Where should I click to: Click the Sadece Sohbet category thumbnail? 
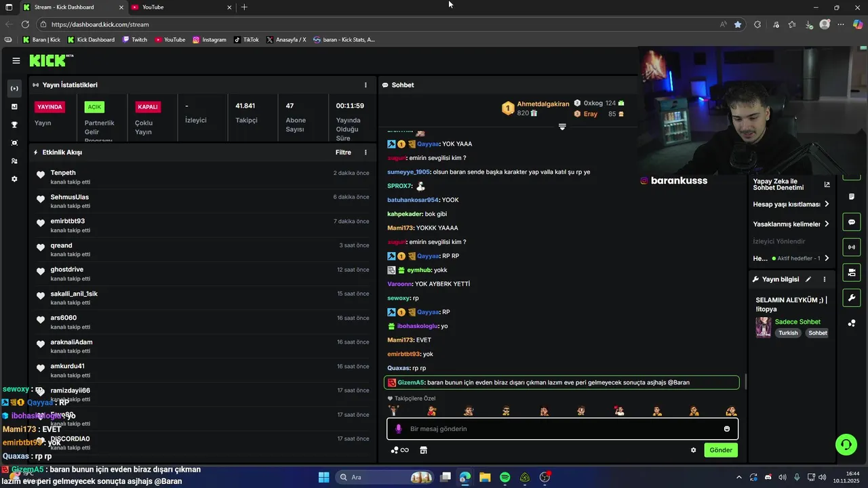tap(764, 327)
